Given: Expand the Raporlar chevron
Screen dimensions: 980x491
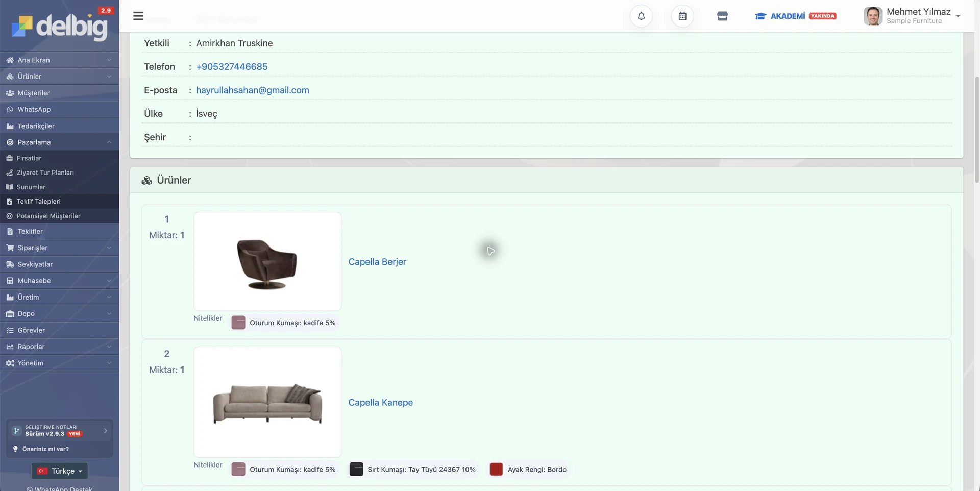Looking at the screenshot, I should [109, 347].
